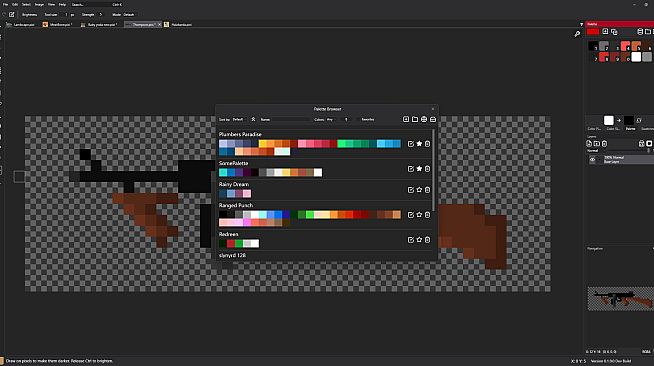
Task: Star the Redreen palette
Action: coord(419,240)
